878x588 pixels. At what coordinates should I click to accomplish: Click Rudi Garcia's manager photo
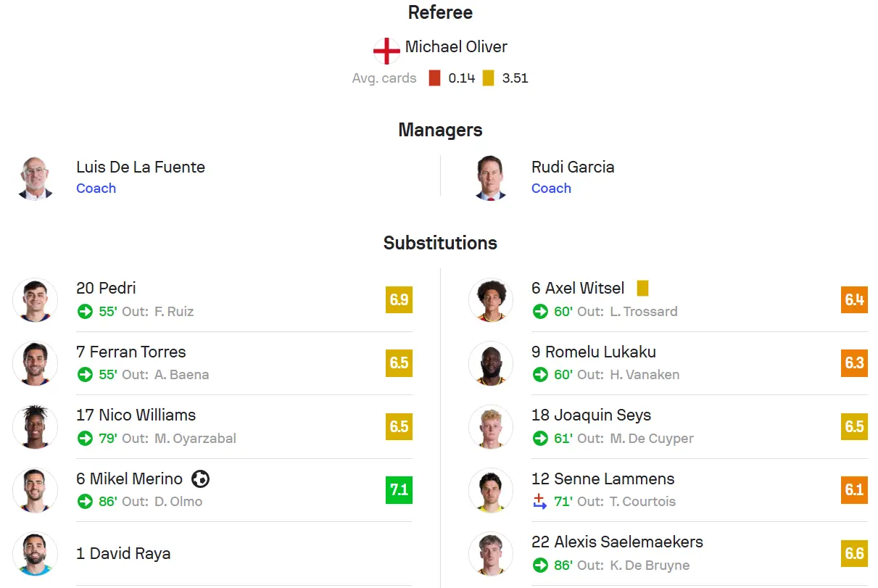(x=490, y=178)
